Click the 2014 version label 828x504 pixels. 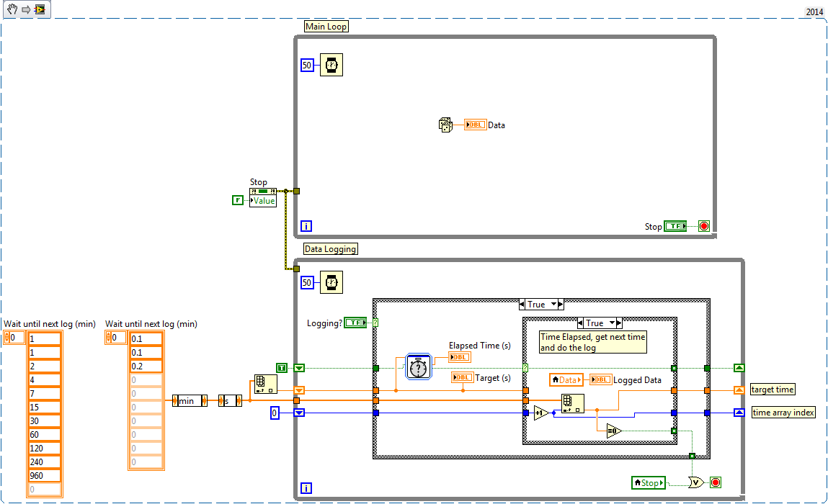click(x=815, y=12)
